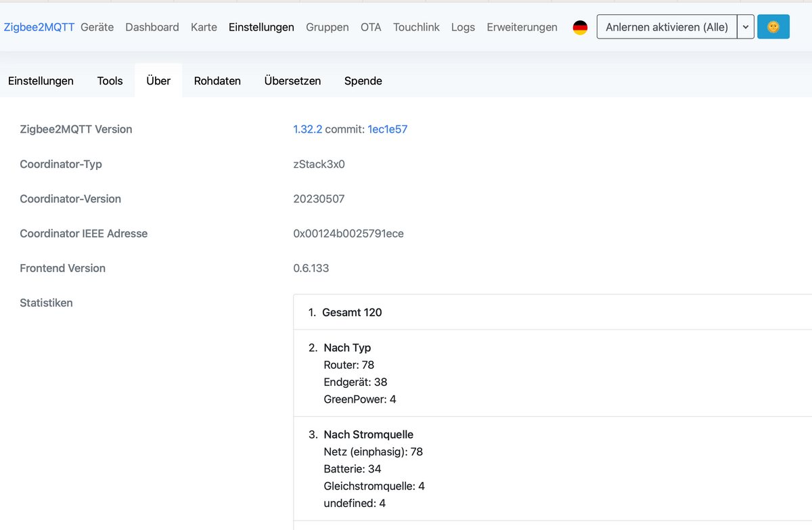Click the Endgerät: 38 entry
The width and height of the screenshot is (812, 530).
[355, 382]
